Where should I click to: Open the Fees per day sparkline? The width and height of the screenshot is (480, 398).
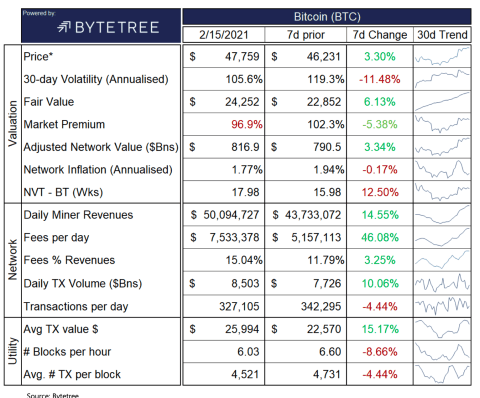click(442, 237)
